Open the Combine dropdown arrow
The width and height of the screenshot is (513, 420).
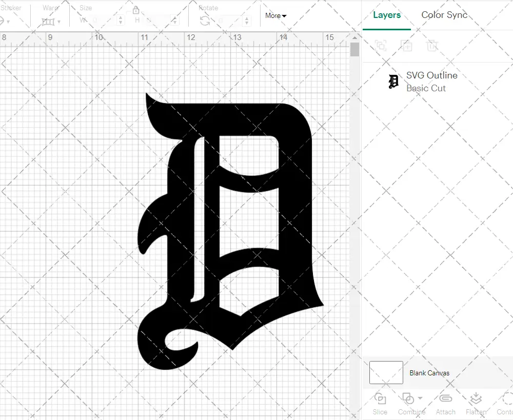pos(420,398)
